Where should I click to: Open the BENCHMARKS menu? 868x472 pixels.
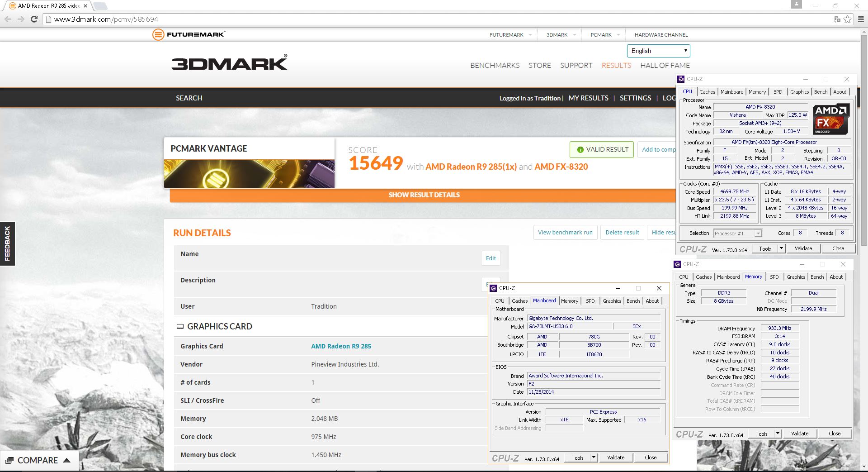(495, 66)
